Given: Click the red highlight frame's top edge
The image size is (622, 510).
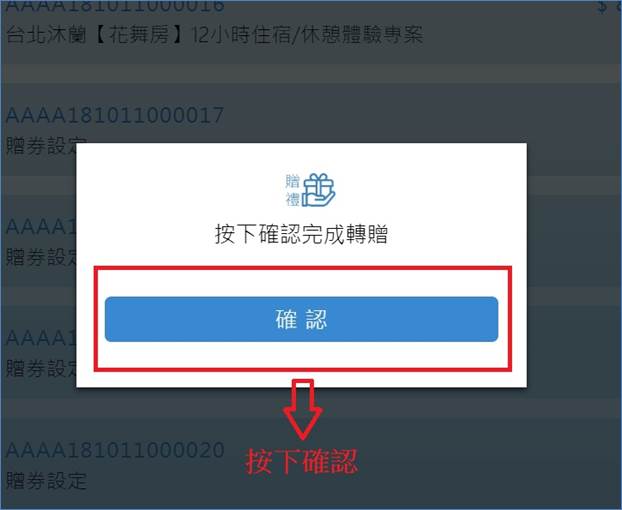Looking at the screenshot, I should point(303,269).
